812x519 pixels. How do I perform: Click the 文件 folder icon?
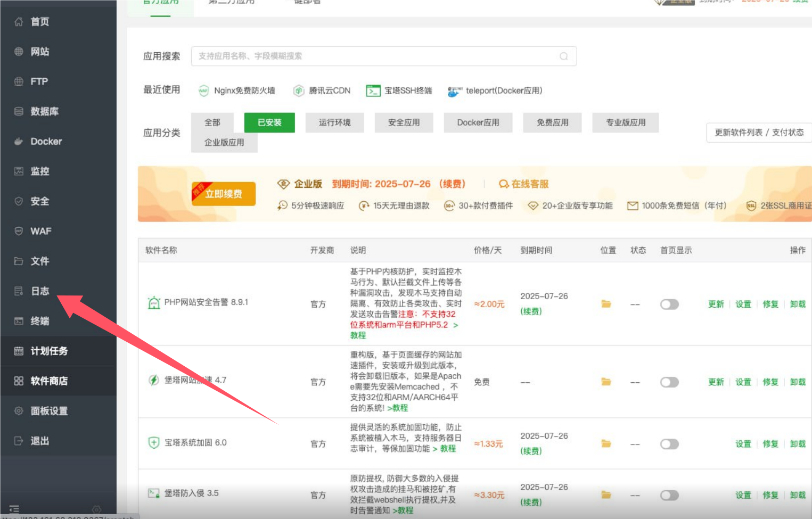(x=19, y=261)
